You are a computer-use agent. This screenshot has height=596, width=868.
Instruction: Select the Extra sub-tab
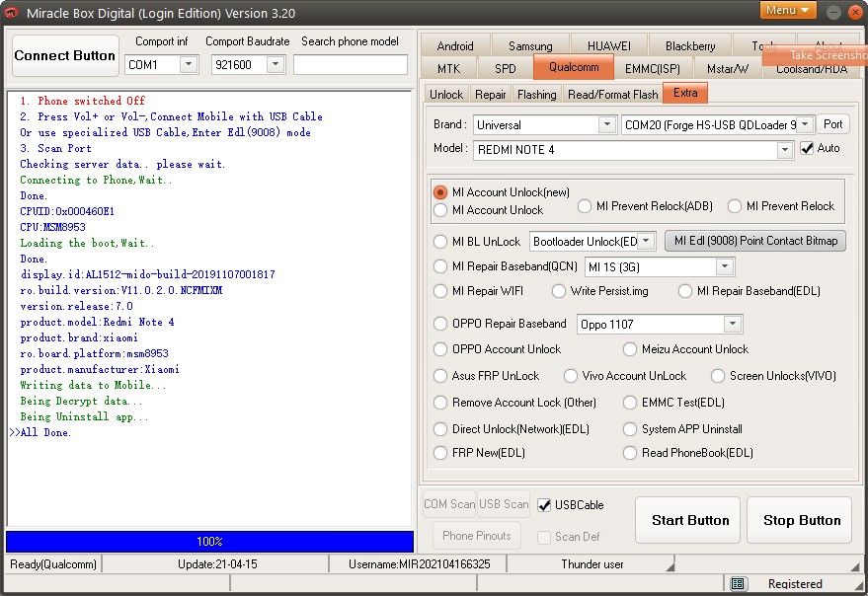point(685,93)
